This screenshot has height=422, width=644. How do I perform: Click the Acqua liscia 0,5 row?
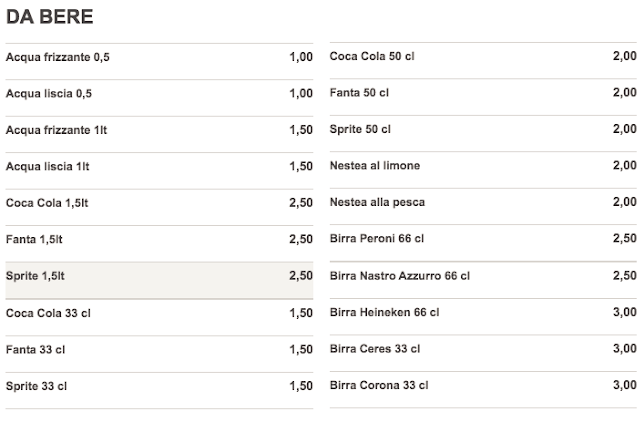pos(50,94)
